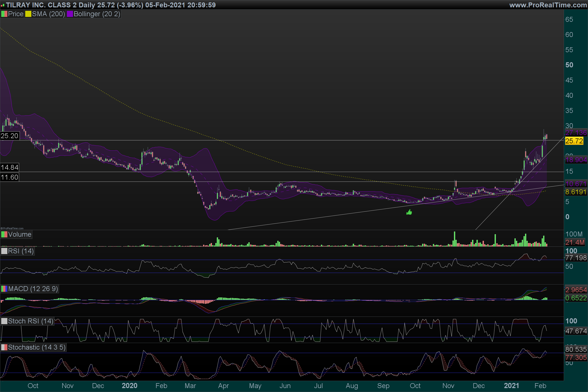Click the Volume panel legend icon
The image size is (588, 392).
coord(4,234)
